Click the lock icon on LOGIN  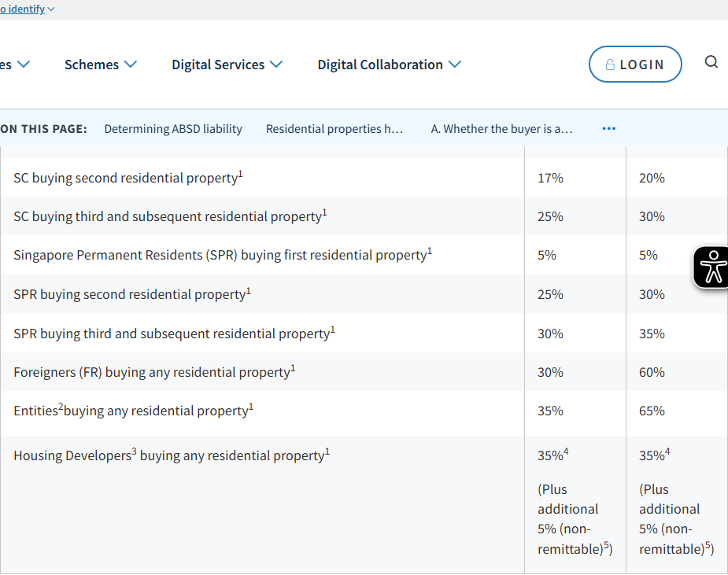(x=610, y=65)
